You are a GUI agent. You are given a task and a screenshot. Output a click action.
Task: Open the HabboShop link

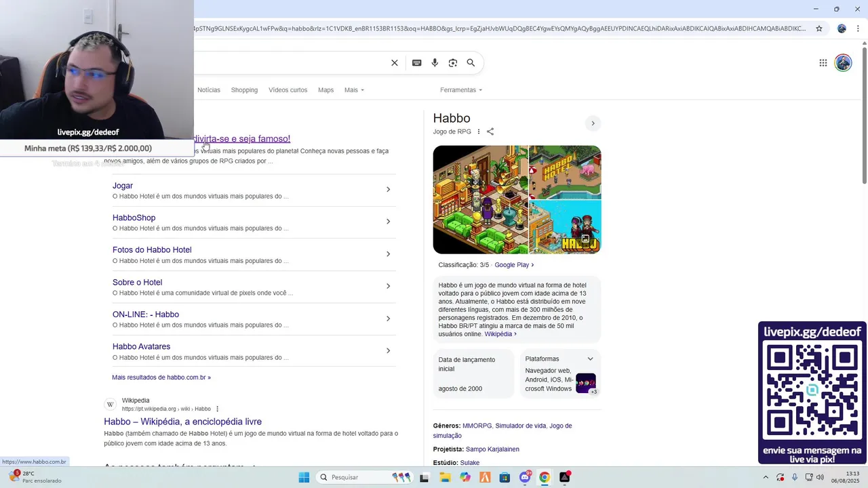tap(134, 218)
